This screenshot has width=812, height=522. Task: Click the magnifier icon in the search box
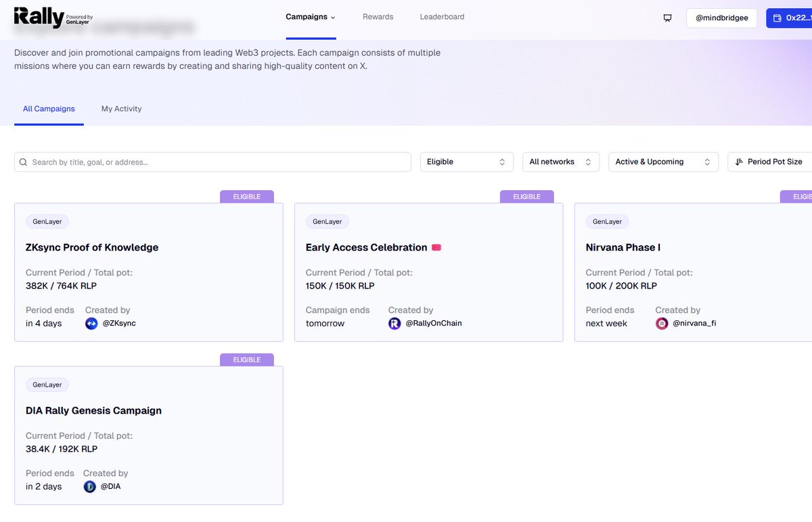point(23,162)
